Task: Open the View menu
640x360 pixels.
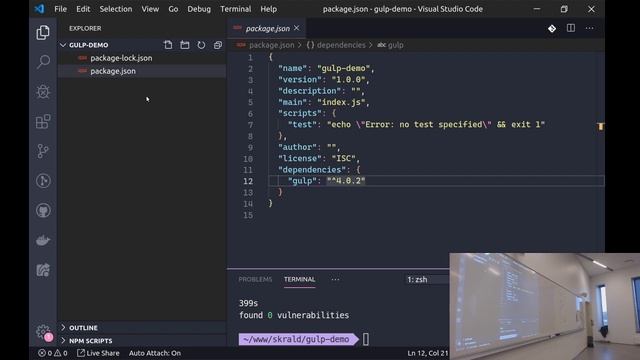Action: click(150, 9)
